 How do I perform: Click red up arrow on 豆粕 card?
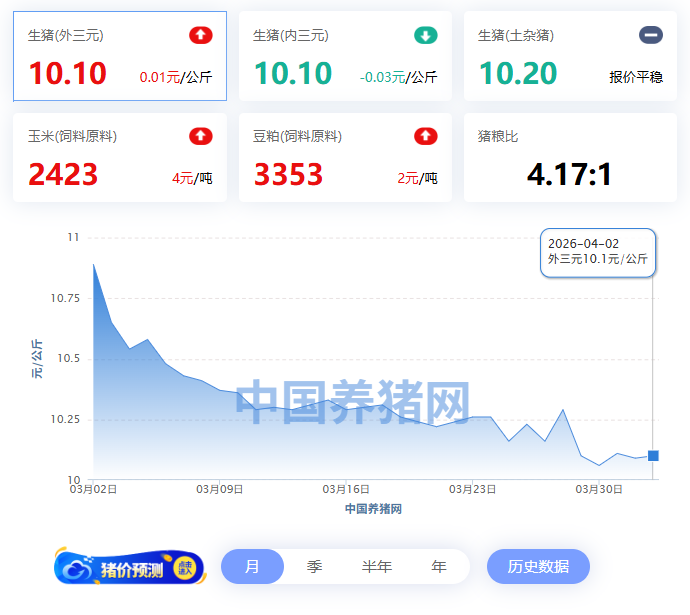[426, 136]
